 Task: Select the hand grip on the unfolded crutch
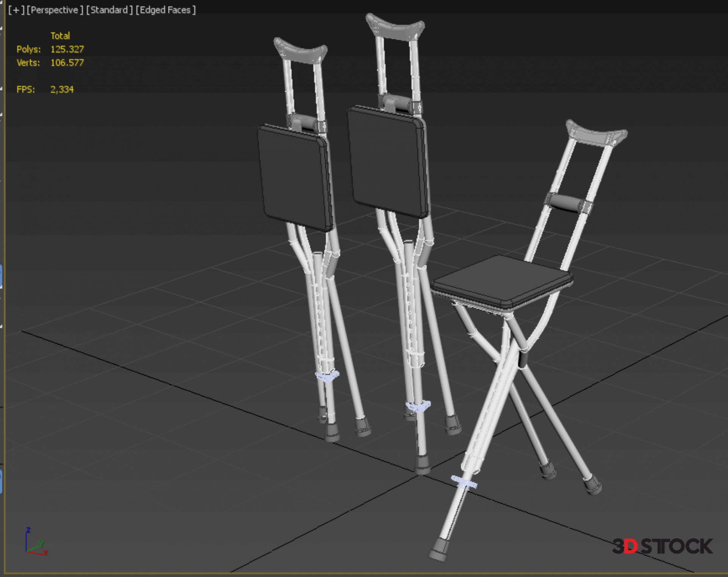[x=565, y=203]
